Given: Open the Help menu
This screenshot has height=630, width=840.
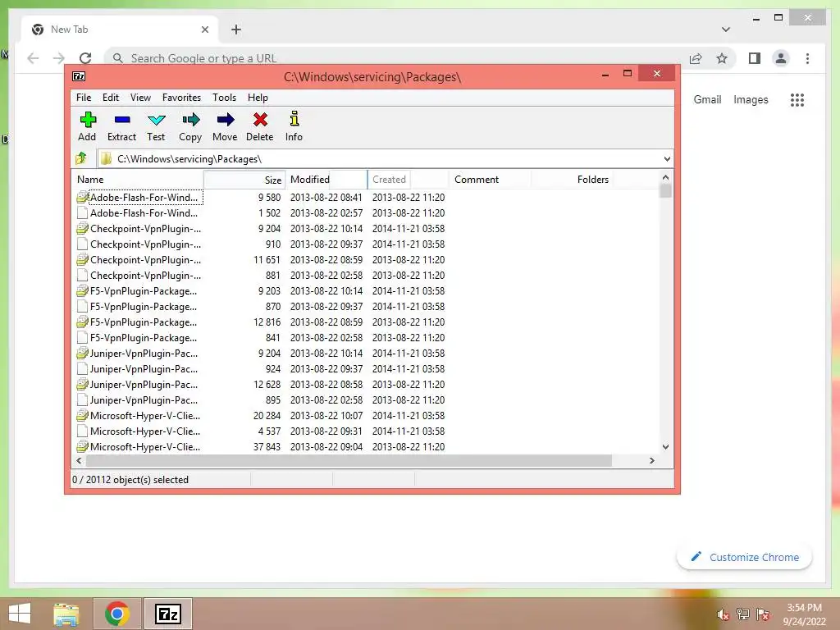Looking at the screenshot, I should pyautogui.click(x=258, y=98).
